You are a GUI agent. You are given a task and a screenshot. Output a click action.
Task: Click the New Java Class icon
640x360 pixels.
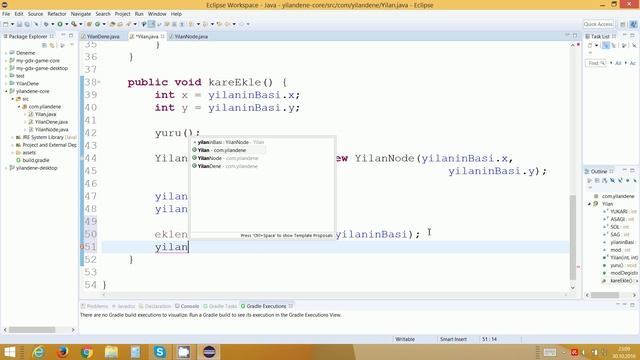click(x=97, y=24)
